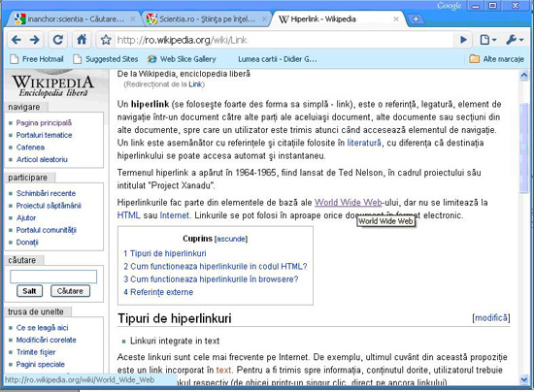Click the Go arrow beside the address bar
Image resolution: width=534 pixels, height=392 pixels.
(x=463, y=40)
